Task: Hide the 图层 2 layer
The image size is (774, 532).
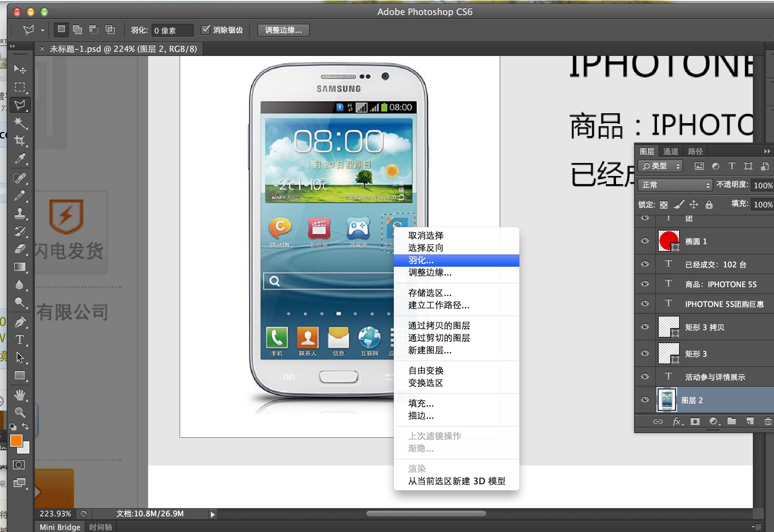Action: tap(645, 400)
